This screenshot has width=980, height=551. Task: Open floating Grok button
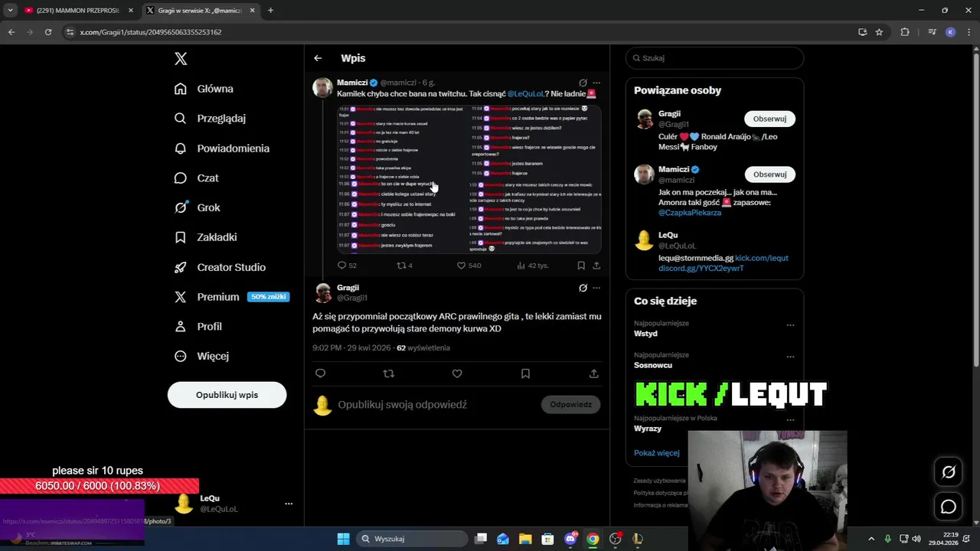[949, 472]
